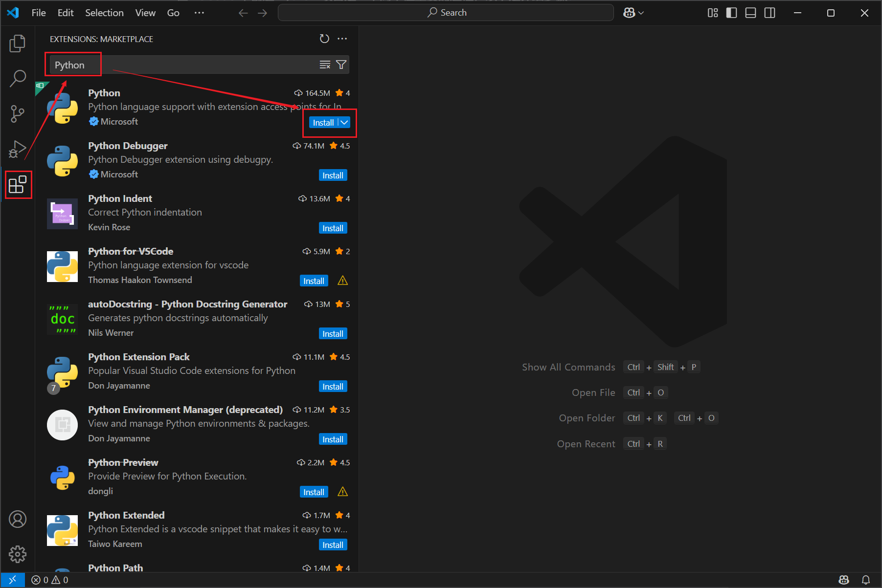Click the autoDocstring doc thumbnail
This screenshot has width=882, height=588.
point(62,319)
